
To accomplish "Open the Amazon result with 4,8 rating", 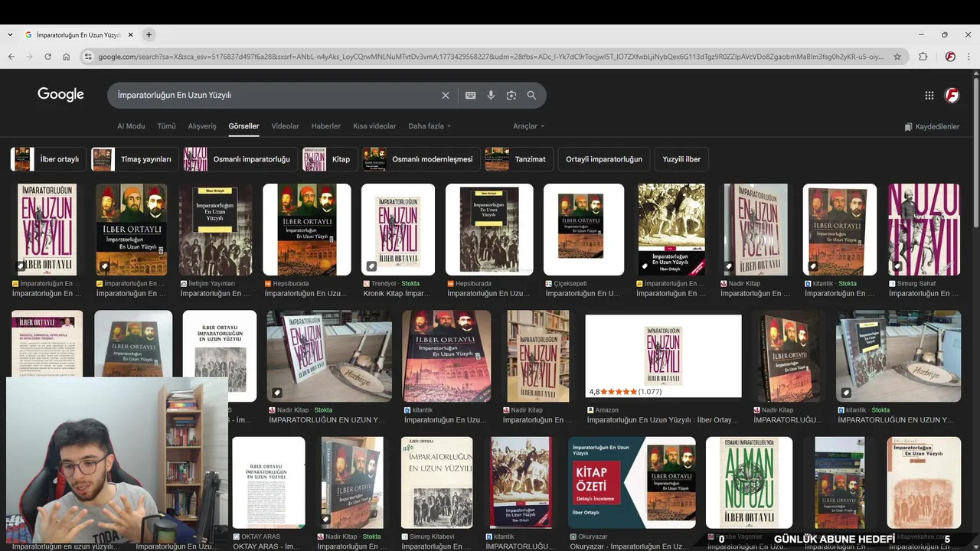I will 664,356.
